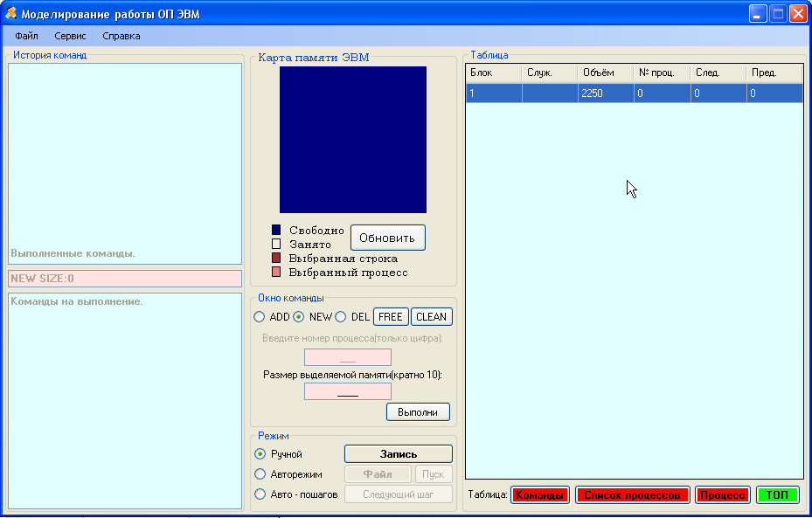Screen dimensions: 812x518
Task: Click the Команды на выполнение list
Action: pyautogui.click(x=125, y=401)
